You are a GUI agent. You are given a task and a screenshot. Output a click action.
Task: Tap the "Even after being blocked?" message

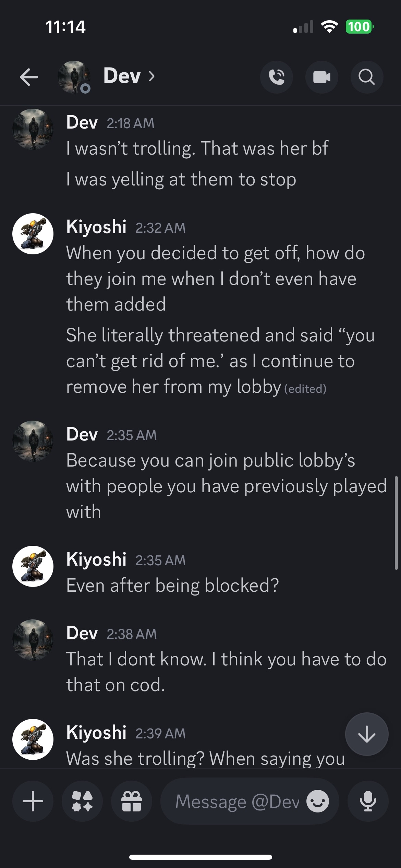coord(172,585)
